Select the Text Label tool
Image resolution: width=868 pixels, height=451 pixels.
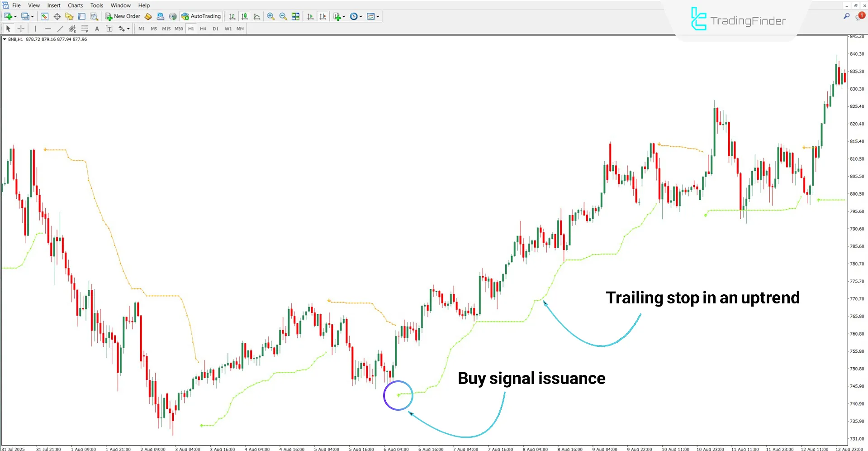[109, 29]
